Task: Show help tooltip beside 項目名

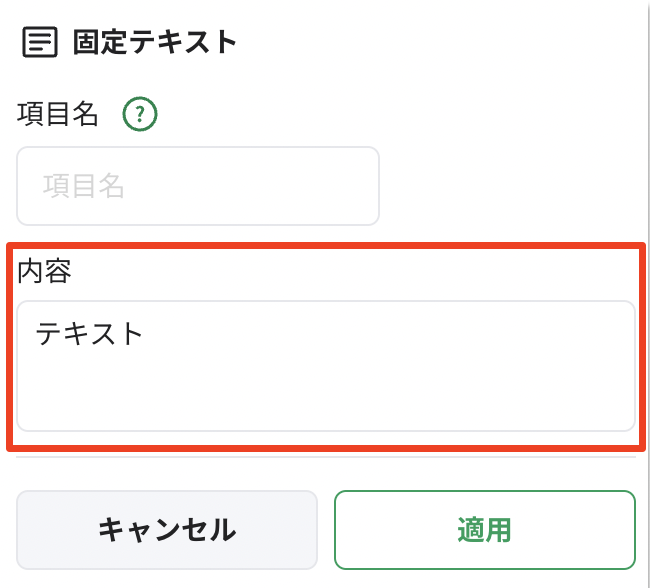Action: tap(140, 115)
